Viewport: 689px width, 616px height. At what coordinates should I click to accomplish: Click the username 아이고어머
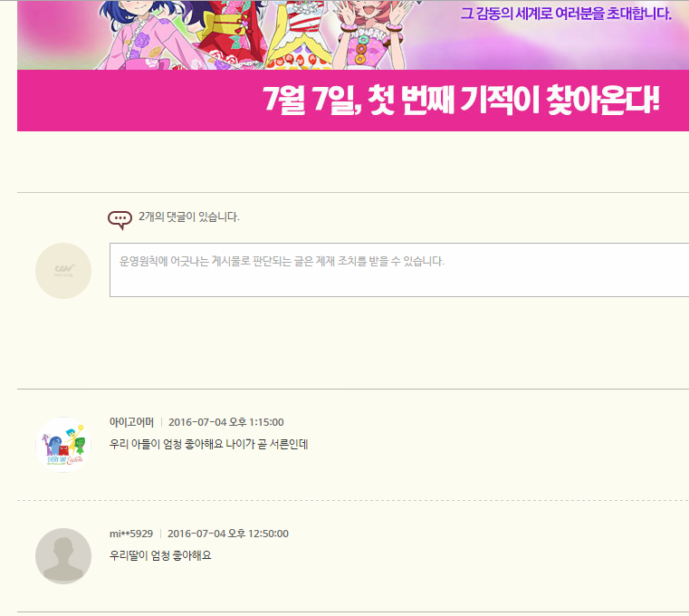coord(131,422)
